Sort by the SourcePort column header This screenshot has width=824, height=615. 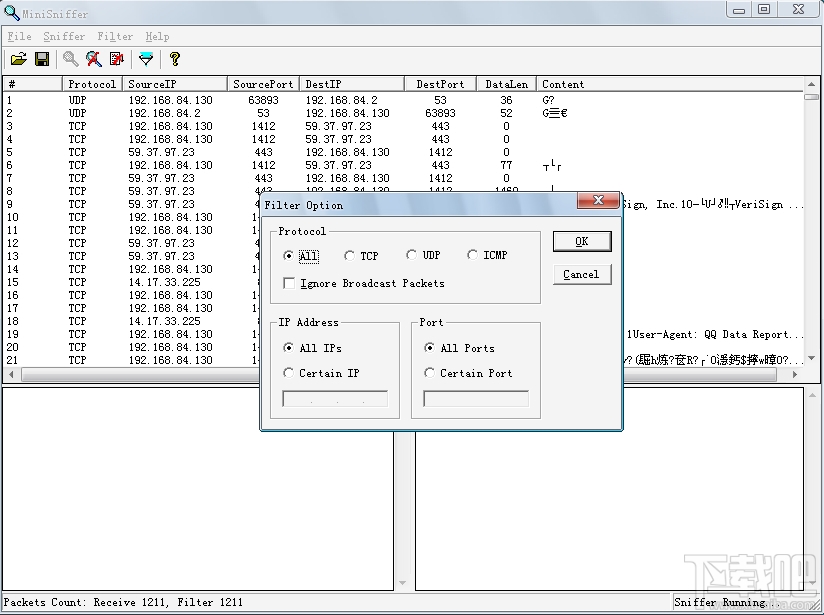tap(263, 84)
